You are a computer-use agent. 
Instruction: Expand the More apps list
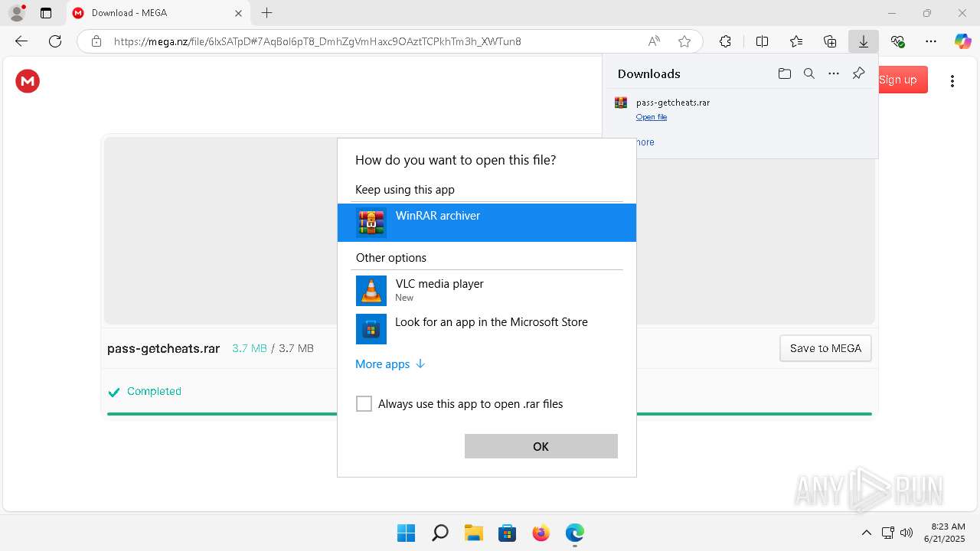click(x=390, y=364)
